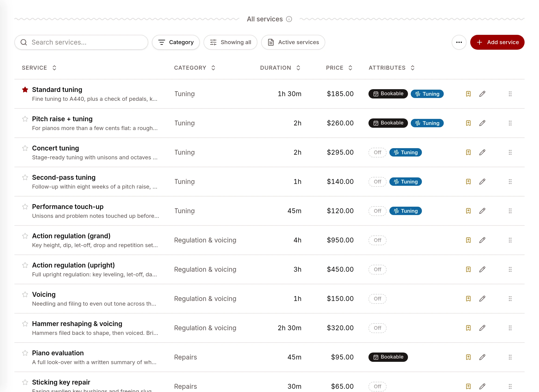This screenshot has height=392, width=539.
Task: Open the Category filter dropdown
Action: (176, 42)
